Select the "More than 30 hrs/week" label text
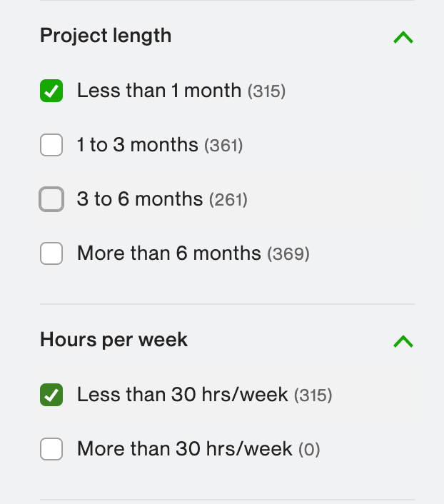 pyautogui.click(x=184, y=449)
